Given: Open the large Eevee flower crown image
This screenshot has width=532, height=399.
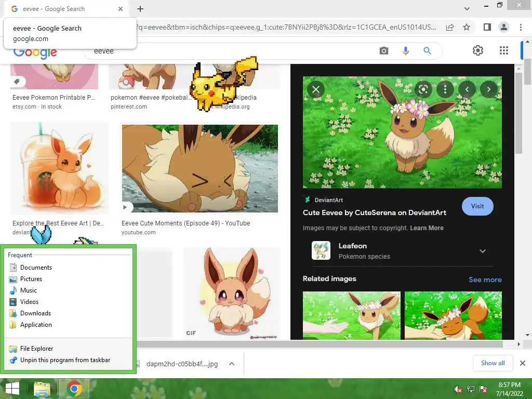Looking at the screenshot, I should pos(402,132).
